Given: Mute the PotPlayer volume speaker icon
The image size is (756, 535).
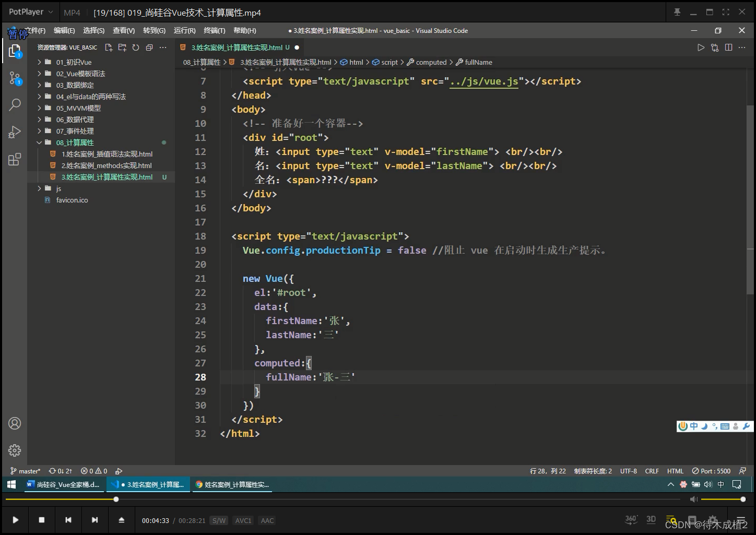Looking at the screenshot, I should pos(693,500).
